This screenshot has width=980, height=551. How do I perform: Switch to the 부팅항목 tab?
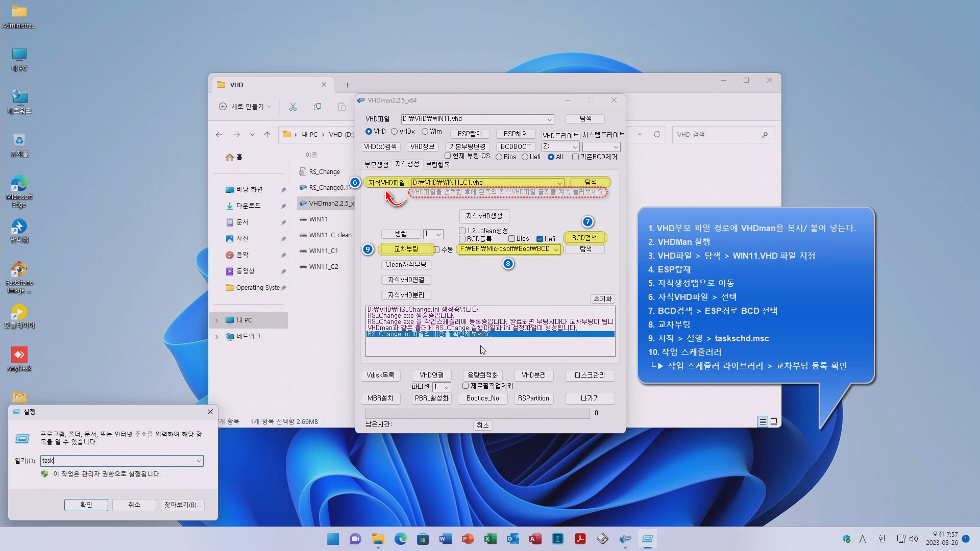[x=437, y=165]
